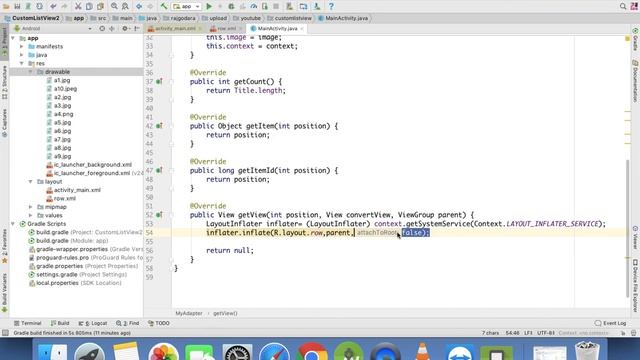Viewport: 640px width, 360px height.
Task: Click the Replace magnifier icon
Action: (x=125, y=7)
